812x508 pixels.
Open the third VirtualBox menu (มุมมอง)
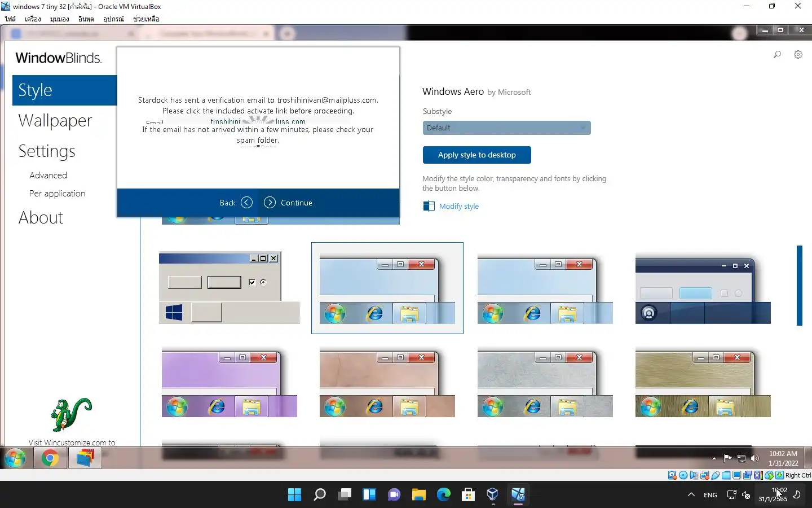pos(59,19)
